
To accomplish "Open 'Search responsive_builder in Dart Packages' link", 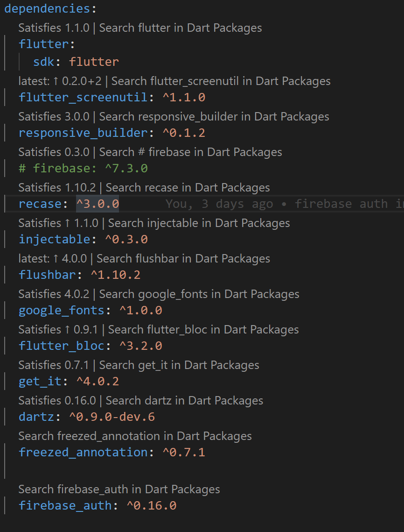I will click(214, 117).
